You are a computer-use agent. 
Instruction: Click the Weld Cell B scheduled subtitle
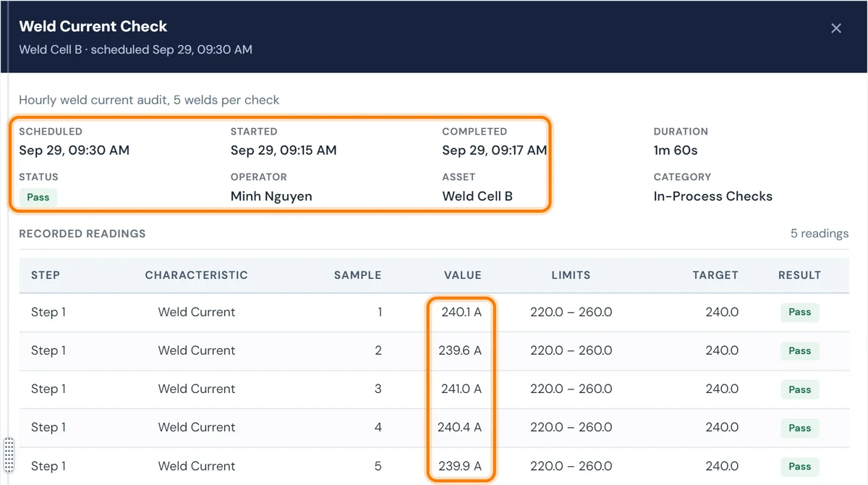135,50
